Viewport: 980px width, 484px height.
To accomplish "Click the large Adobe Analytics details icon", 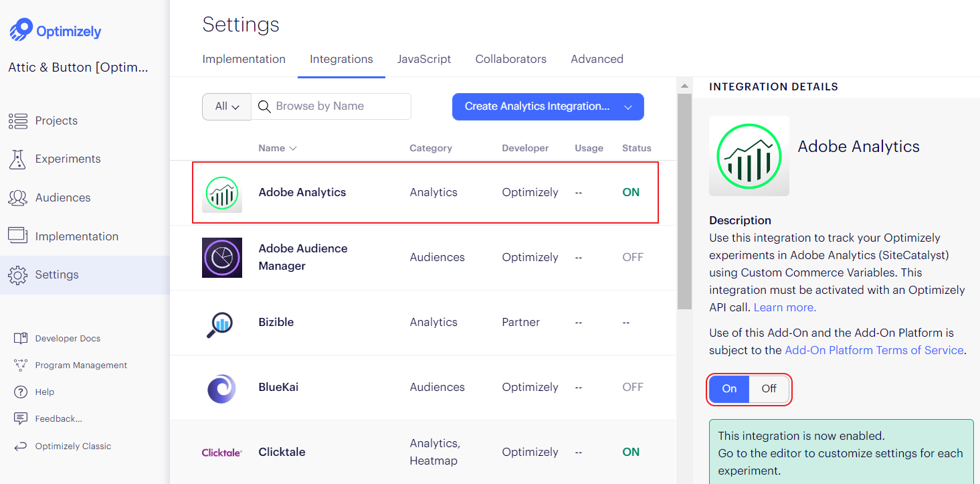I will [x=749, y=155].
